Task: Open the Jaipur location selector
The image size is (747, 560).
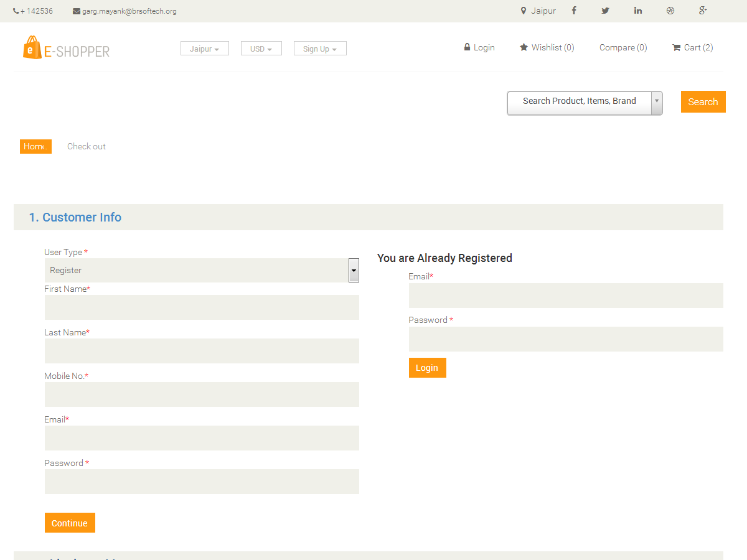Action: 204,47
